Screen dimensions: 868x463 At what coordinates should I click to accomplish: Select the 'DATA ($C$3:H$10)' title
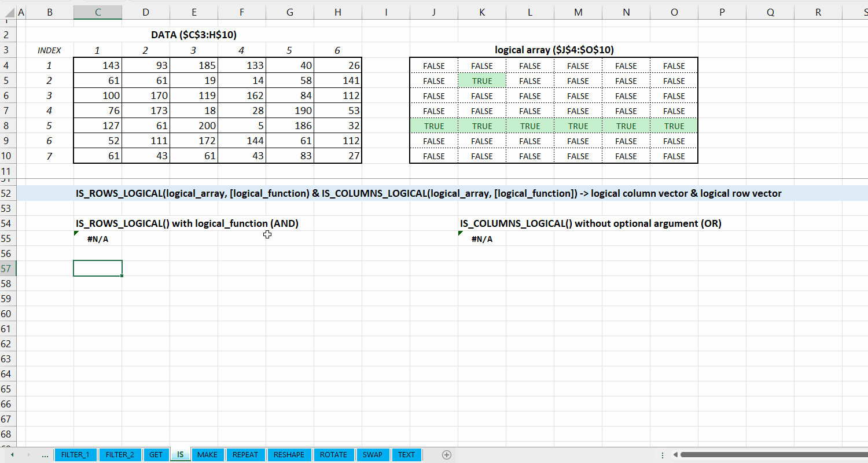pyautogui.click(x=194, y=35)
